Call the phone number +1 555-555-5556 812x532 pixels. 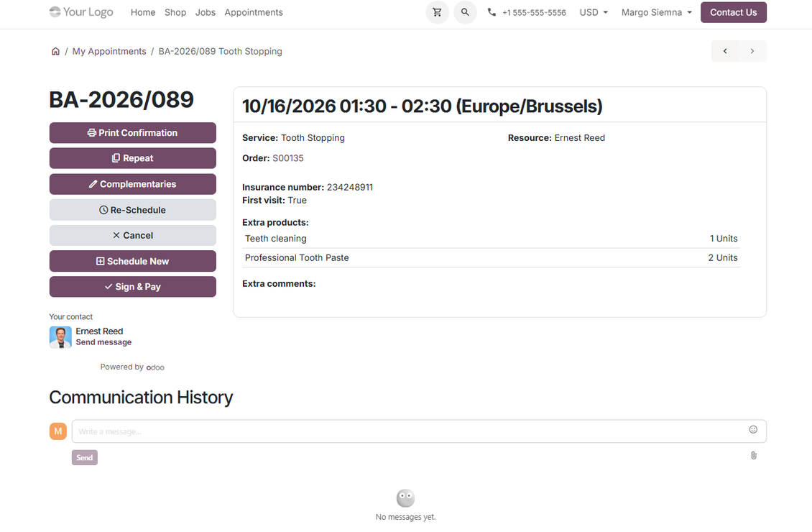534,12
